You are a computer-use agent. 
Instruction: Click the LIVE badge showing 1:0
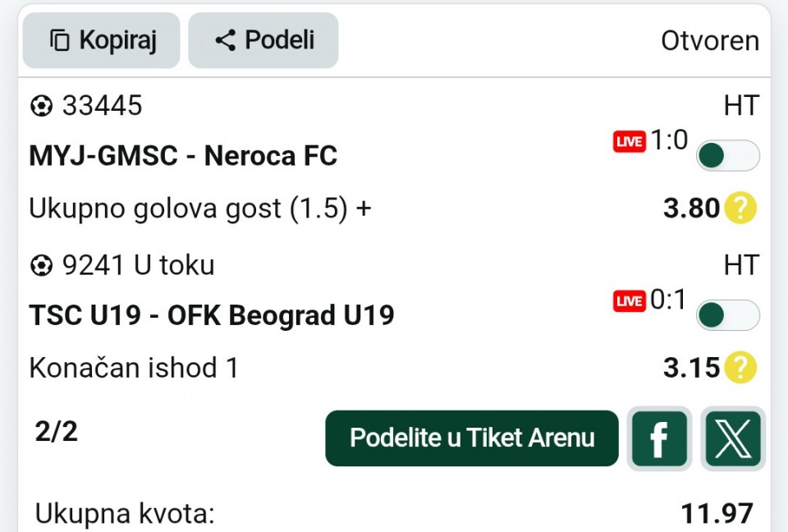coord(630,142)
